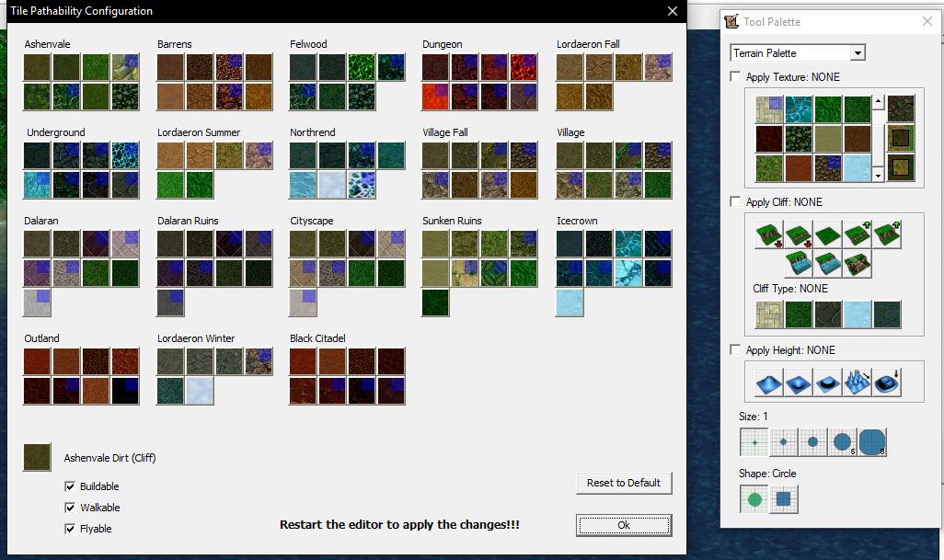
Task: Set the brush shape to square
Action: [783, 499]
